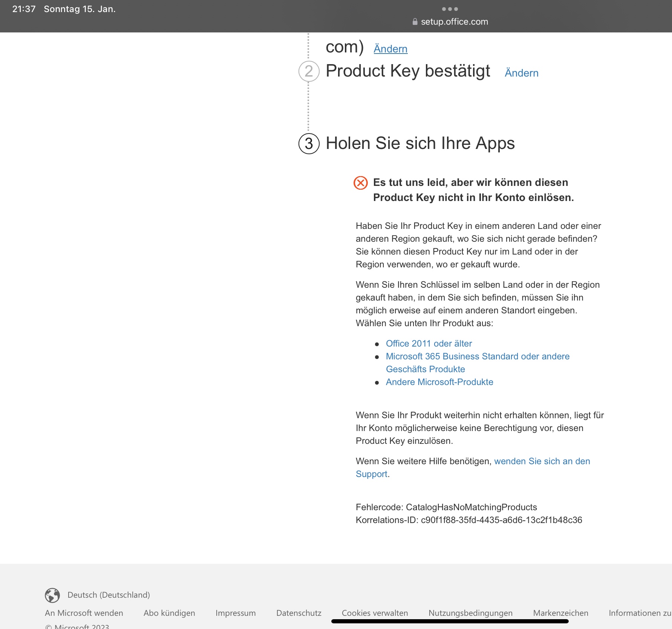Tap the date Sonntag 15. Jan.
This screenshot has width=672, height=629.
pyautogui.click(x=80, y=9)
